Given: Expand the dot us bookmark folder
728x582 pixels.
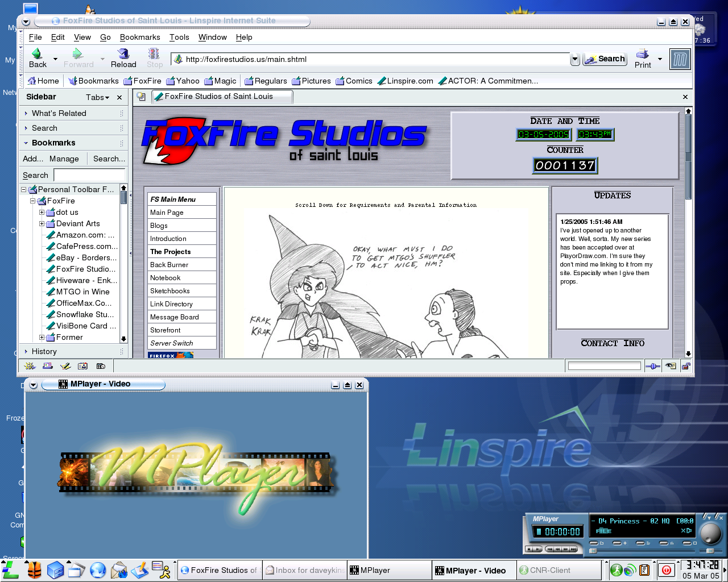Looking at the screenshot, I should tap(42, 213).
